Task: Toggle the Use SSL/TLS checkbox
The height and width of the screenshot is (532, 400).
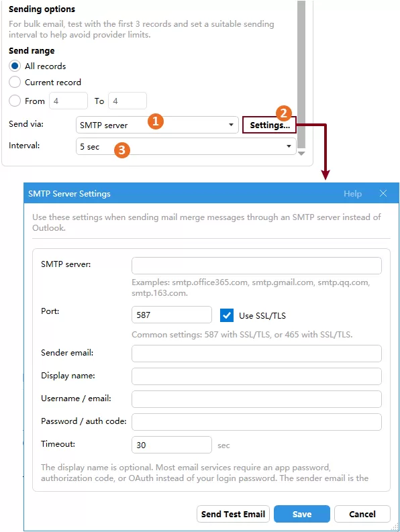Action: click(226, 315)
